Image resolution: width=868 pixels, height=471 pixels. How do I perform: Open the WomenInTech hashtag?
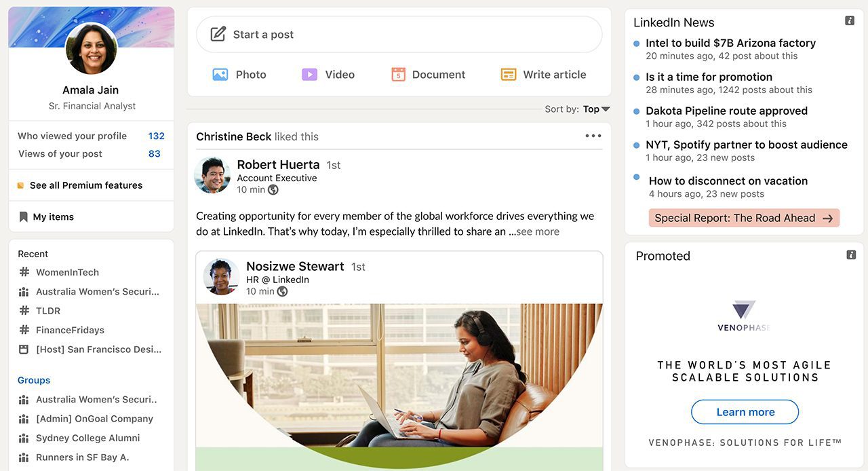pos(67,272)
